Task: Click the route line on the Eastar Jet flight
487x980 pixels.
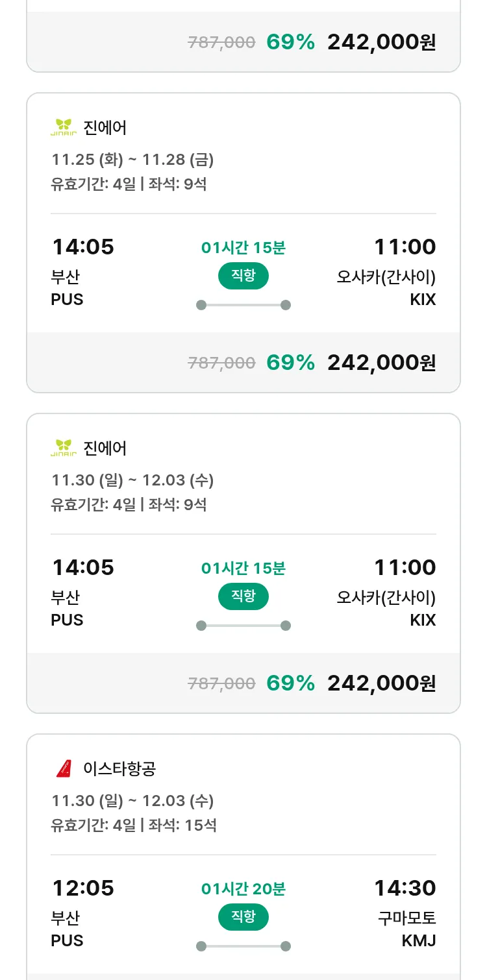Action: (243, 946)
